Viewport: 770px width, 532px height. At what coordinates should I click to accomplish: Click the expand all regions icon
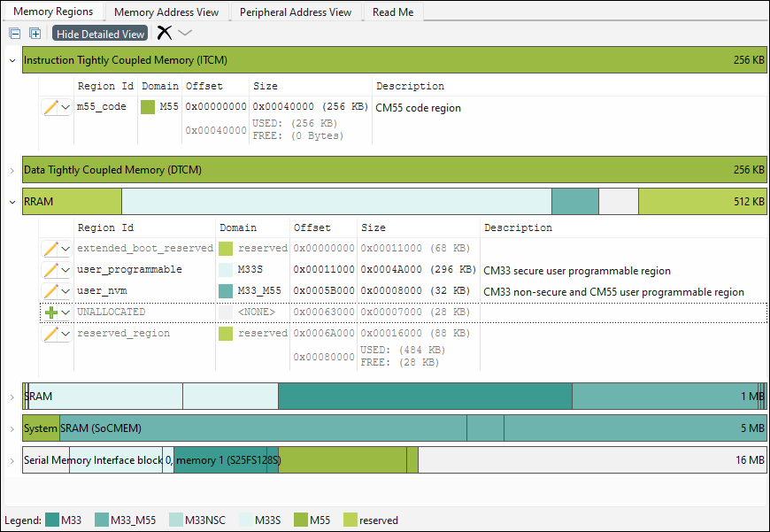click(x=35, y=34)
